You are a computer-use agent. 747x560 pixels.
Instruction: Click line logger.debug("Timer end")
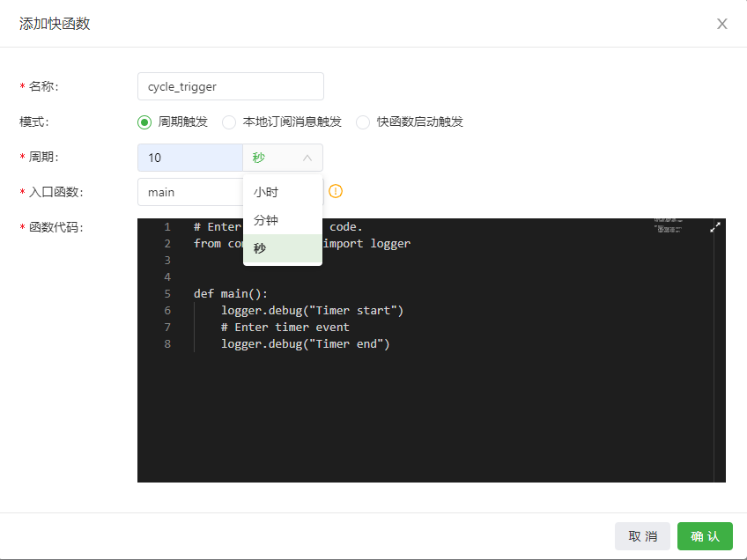point(306,343)
